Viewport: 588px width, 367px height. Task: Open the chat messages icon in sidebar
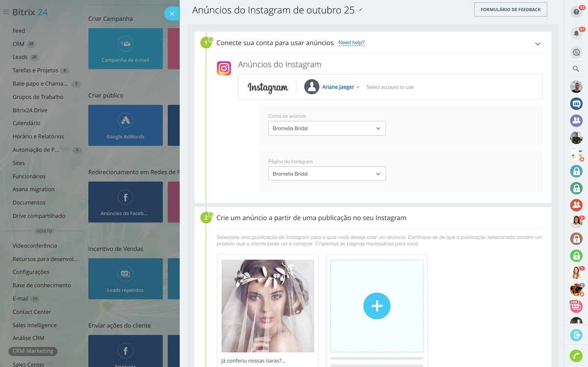[x=576, y=52]
